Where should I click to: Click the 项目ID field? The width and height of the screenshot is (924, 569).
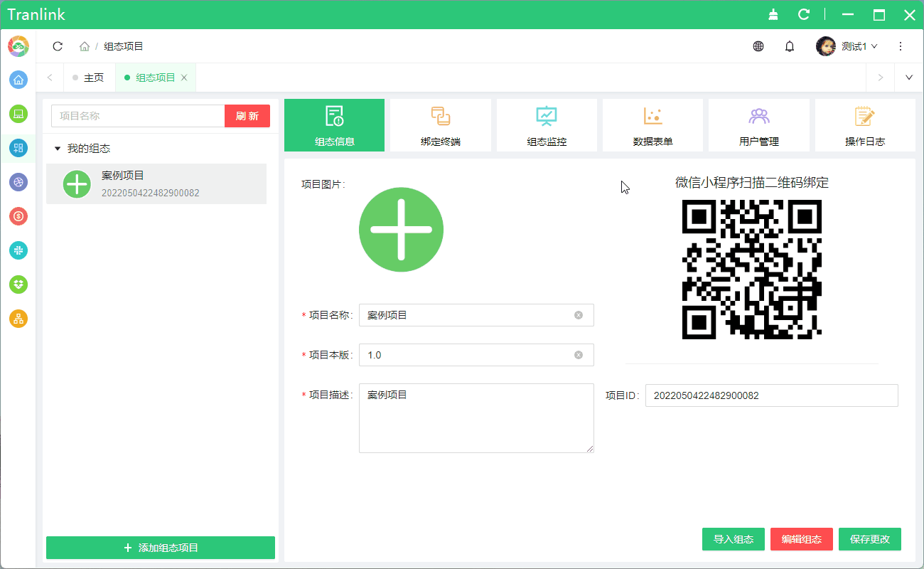coord(772,395)
